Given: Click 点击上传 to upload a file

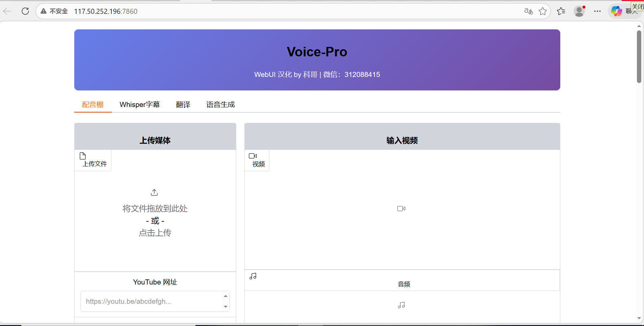Looking at the screenshot, I should (155, 233).
